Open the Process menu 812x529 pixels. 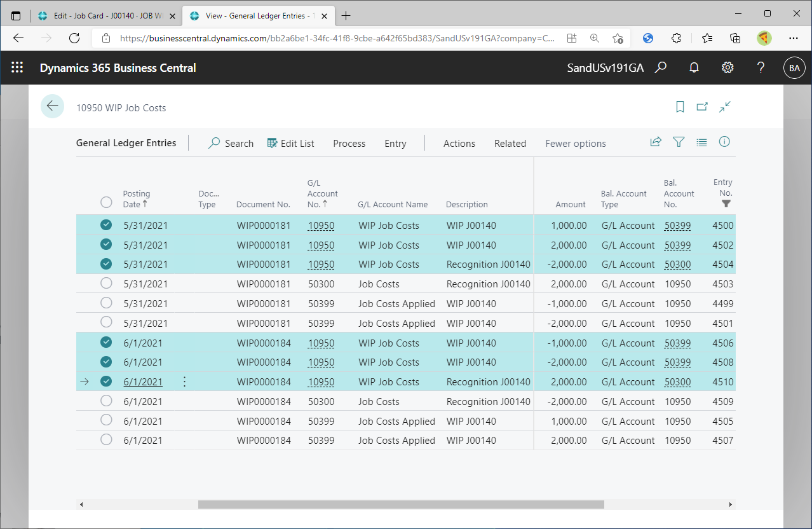tap(349, 144)
